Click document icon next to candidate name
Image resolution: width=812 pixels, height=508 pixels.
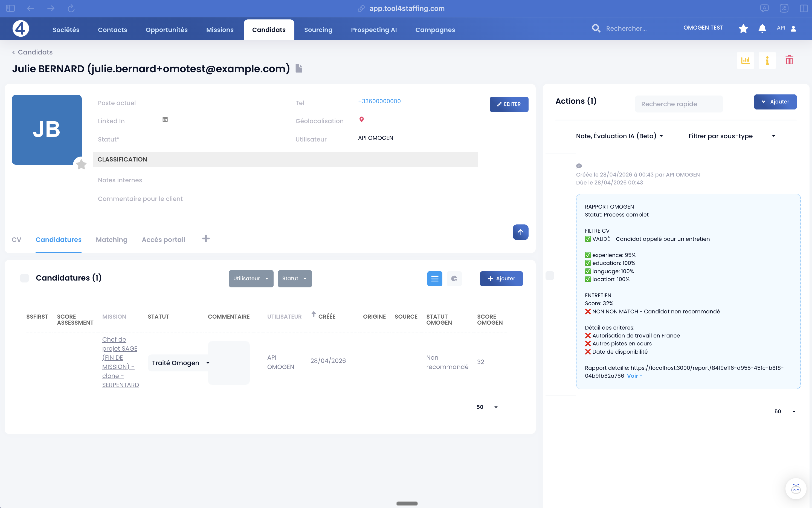[x=299, y=68]
